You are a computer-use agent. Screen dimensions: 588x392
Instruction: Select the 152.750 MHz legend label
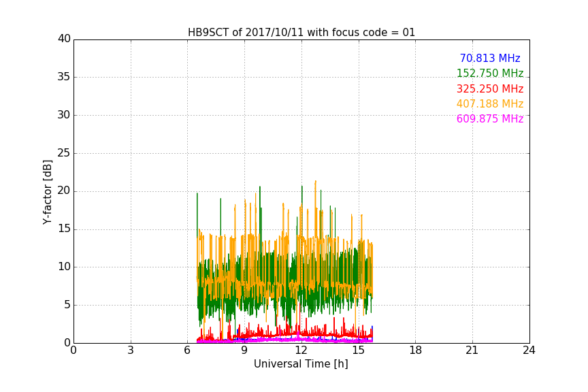tap(490, 73)
